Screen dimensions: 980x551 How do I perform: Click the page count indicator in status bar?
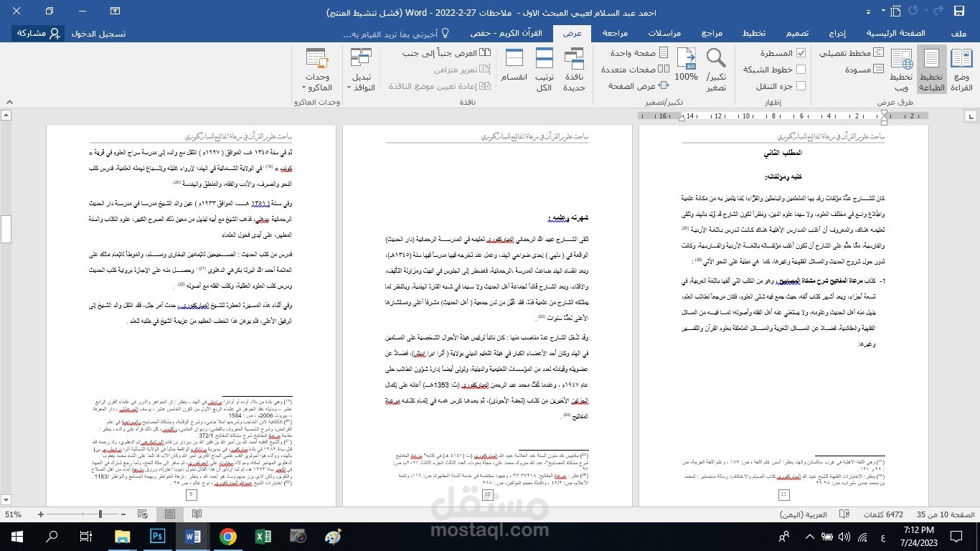pyautogui.click(x=944, y=515)
